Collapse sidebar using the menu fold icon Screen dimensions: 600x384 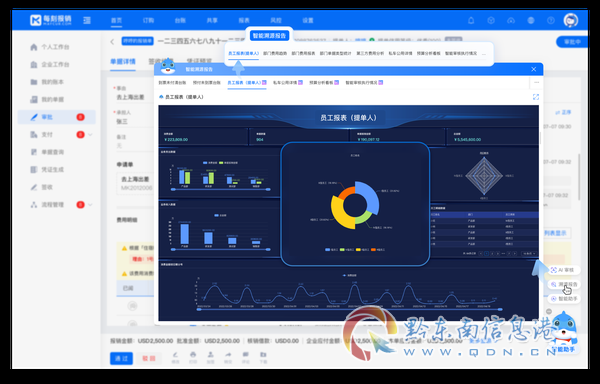(x=87, y=20)
